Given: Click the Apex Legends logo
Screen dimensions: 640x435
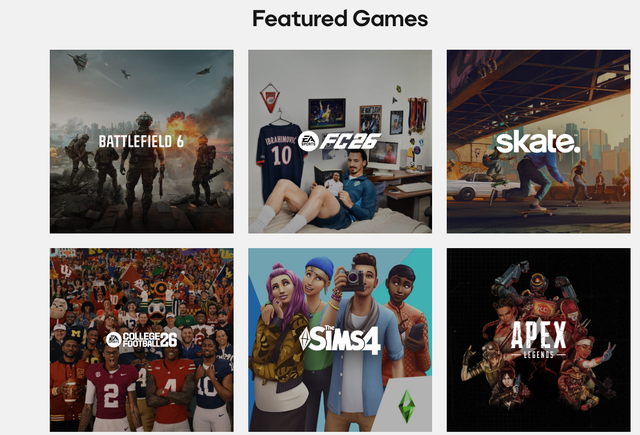Looking at the screenshot, I should point(538,340).
